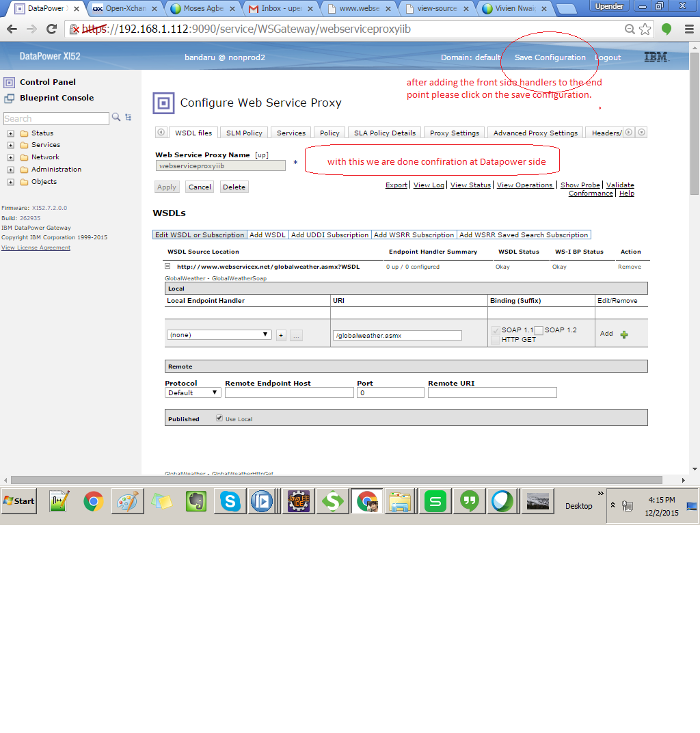700x733 pixels.
Task: Select the Add WSRR Subscription tab
Action: tap(414, 235)
